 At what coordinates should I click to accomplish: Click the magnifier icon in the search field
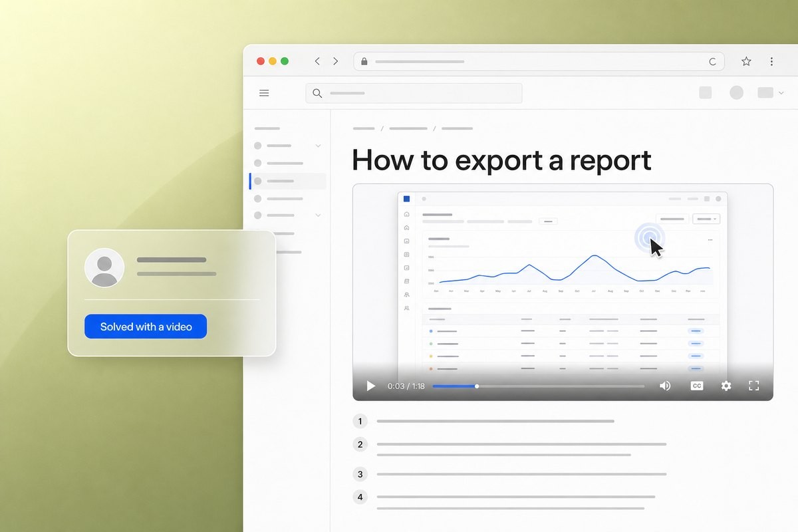click(317, 93)
